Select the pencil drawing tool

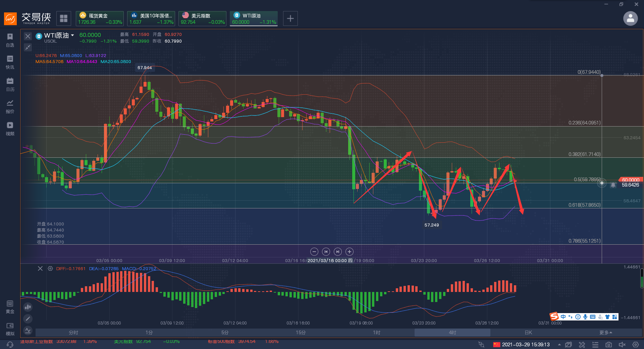pyautogui.click(x=28, y=318)
